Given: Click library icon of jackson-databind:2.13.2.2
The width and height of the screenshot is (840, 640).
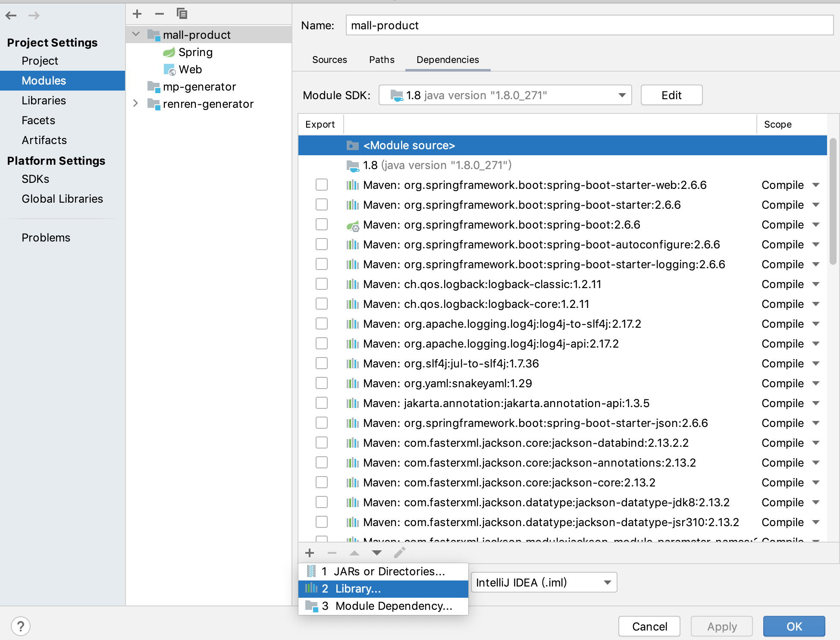Looking at the screenshot, I should click(353, 443).
